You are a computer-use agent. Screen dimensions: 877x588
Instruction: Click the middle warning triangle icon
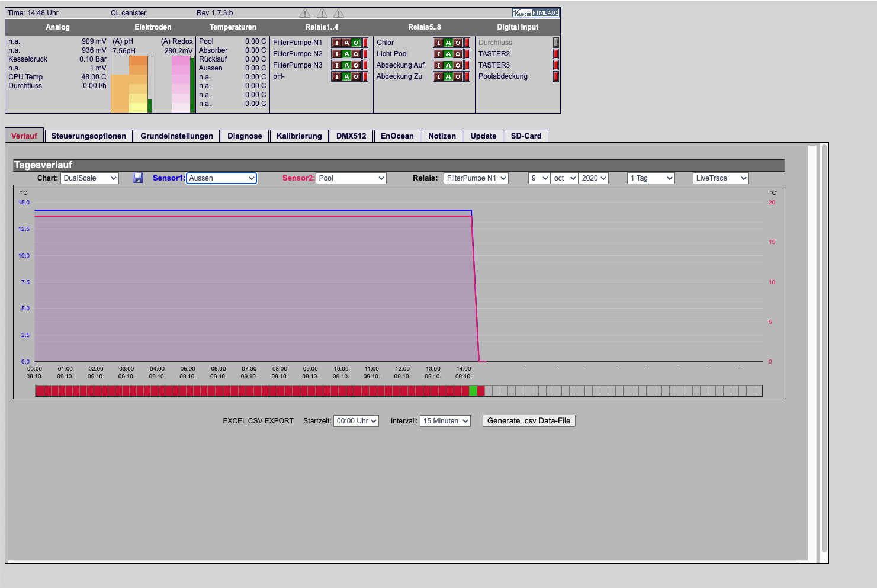click(322, 13)
